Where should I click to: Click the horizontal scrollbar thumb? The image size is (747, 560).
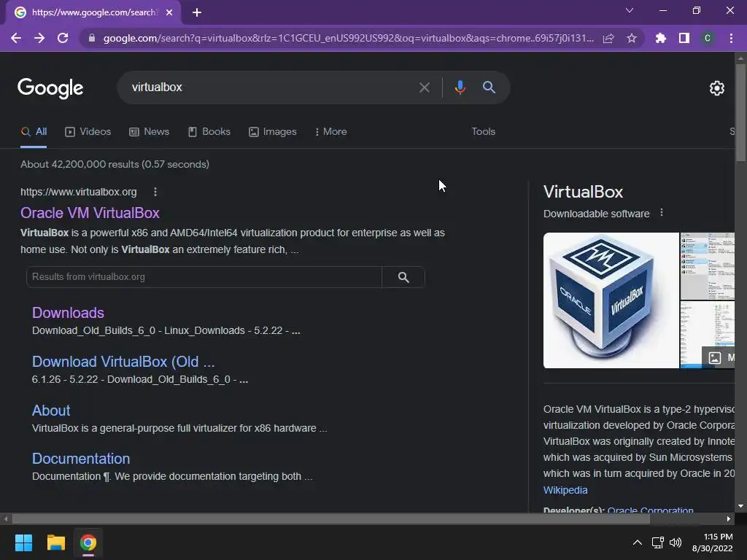click(330, 518)
